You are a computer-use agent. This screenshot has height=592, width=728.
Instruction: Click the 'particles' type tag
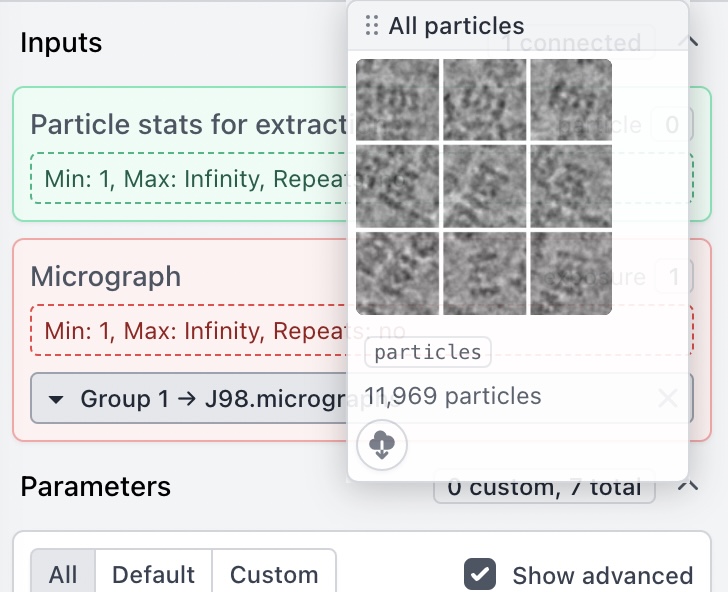428,352
